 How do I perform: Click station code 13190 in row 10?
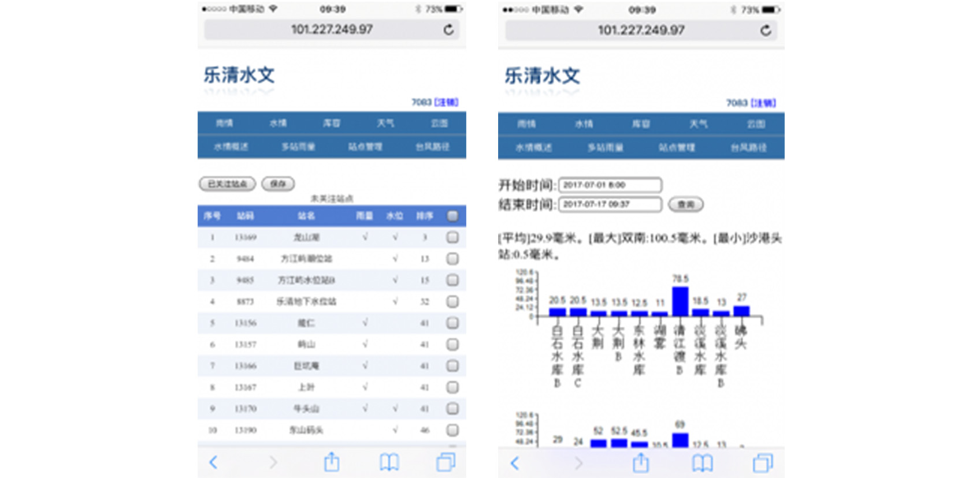[246, 430]
